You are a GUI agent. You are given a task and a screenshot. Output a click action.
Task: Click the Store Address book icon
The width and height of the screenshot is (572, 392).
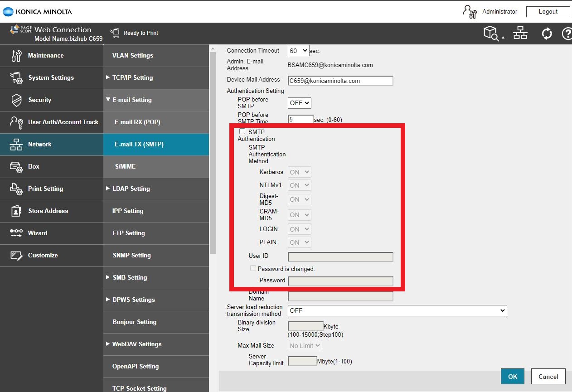[x=16, y=211]
